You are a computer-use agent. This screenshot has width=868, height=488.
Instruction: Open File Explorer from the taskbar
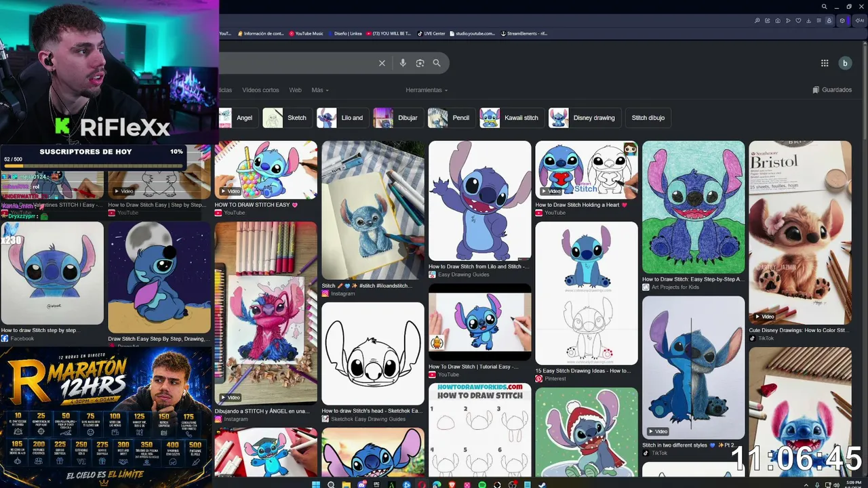click(346, 485)
